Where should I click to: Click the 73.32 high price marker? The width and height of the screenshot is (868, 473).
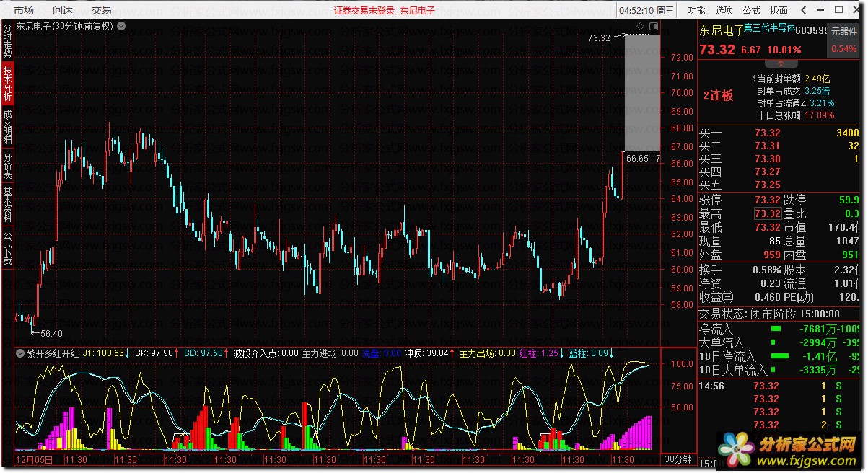(x=600, y=37)
